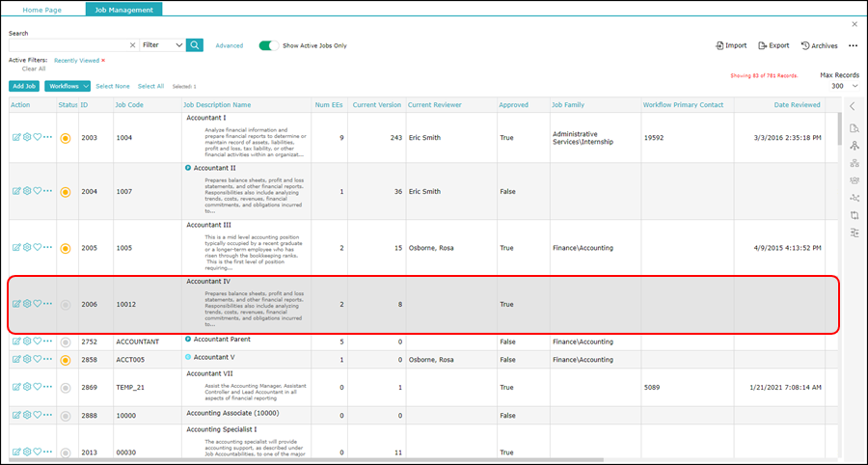Sort by Job Description Name column header
The height and width of the screenshot is (465, 868).
click(x=217, y=104)
